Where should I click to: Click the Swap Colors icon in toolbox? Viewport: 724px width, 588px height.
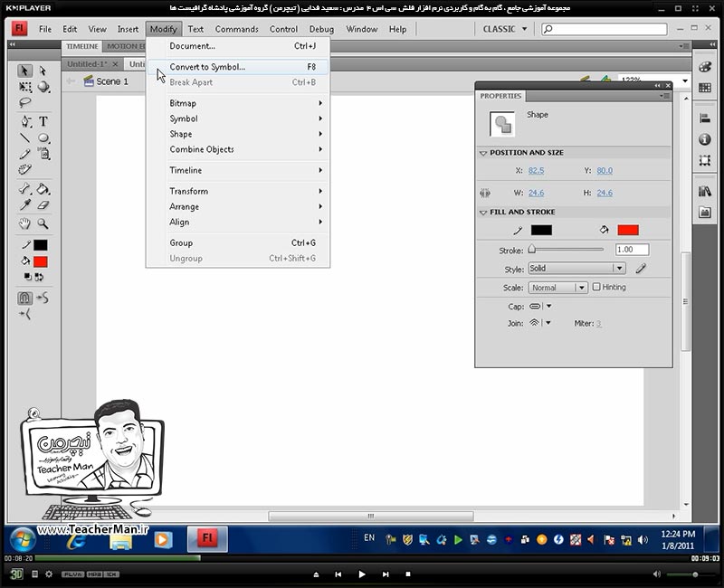(x=39, y=277)
